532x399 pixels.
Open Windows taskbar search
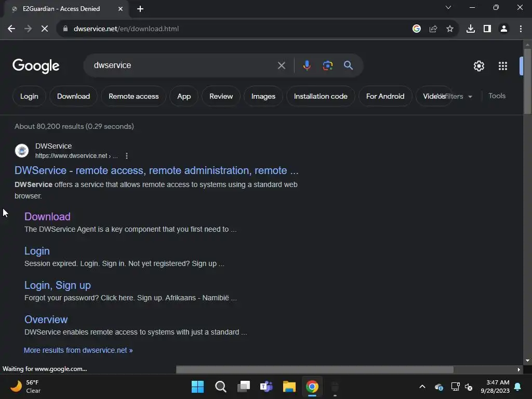(220, 387)
